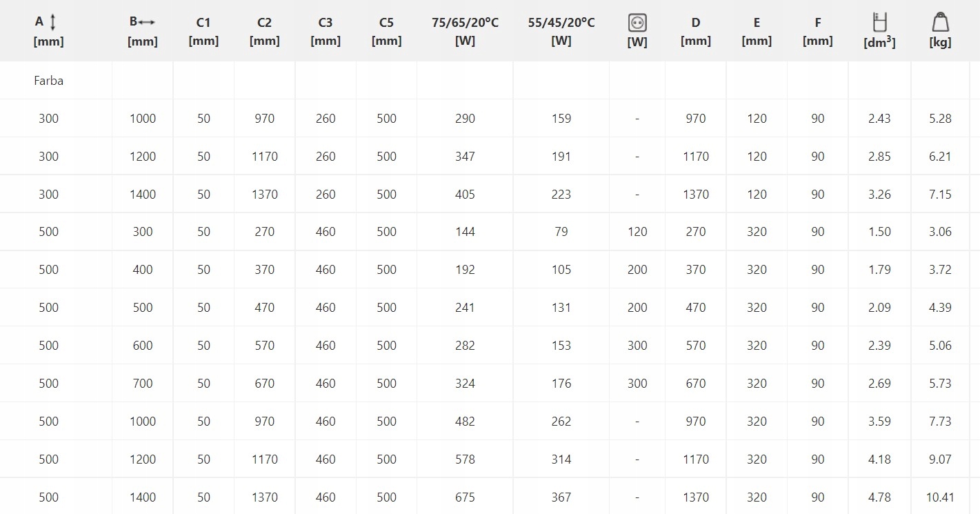
Task: Select the F [mm] column header
Action: pos(817,31)
